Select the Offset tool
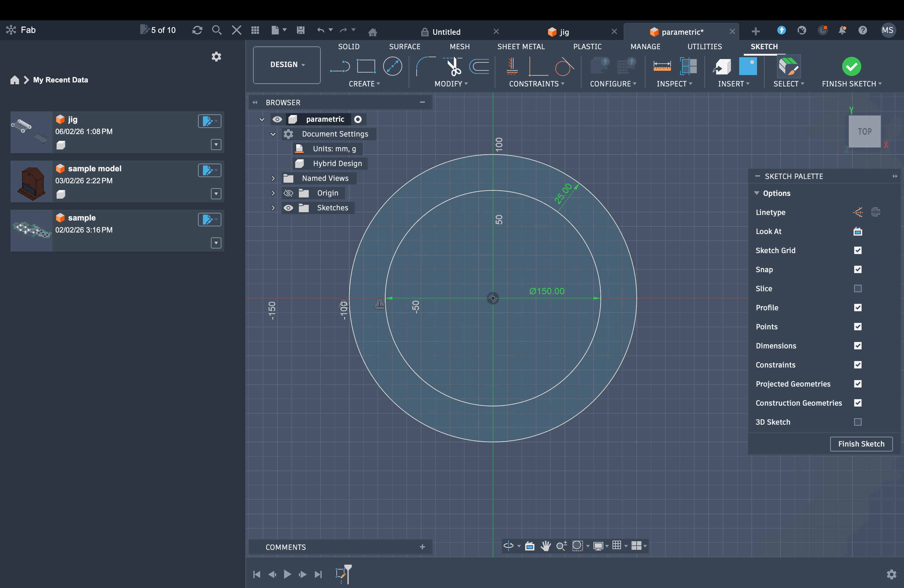This screenshot has width=904, height=588. click(479, 66)
